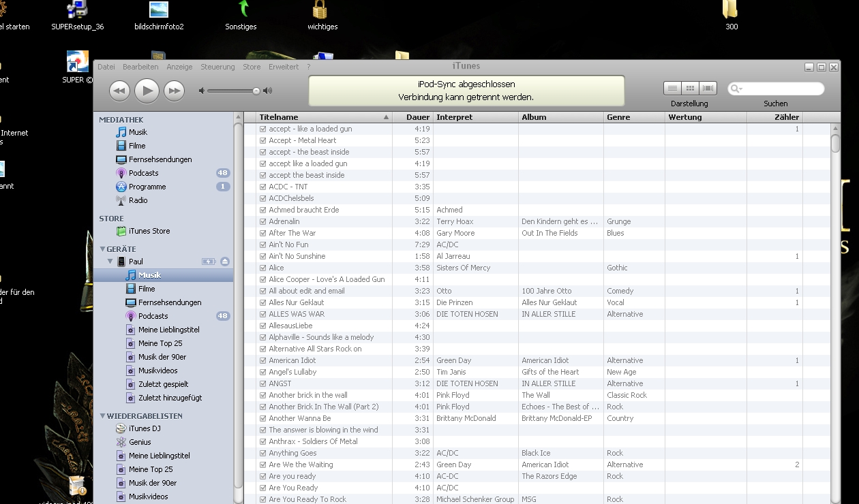Eject the Paul iPod

[225, 262]
